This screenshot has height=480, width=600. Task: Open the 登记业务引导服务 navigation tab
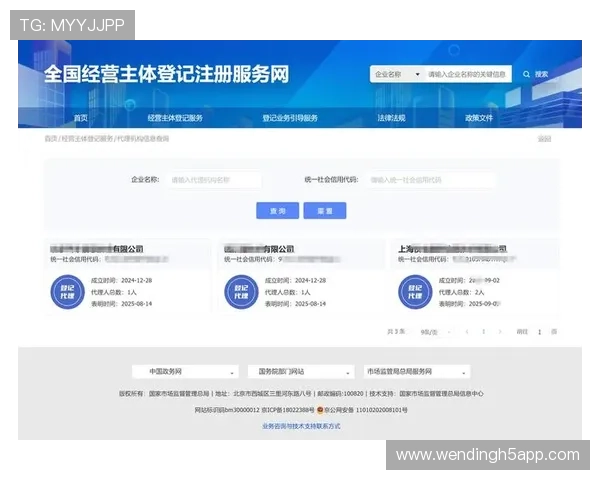[x=290, y=118]
